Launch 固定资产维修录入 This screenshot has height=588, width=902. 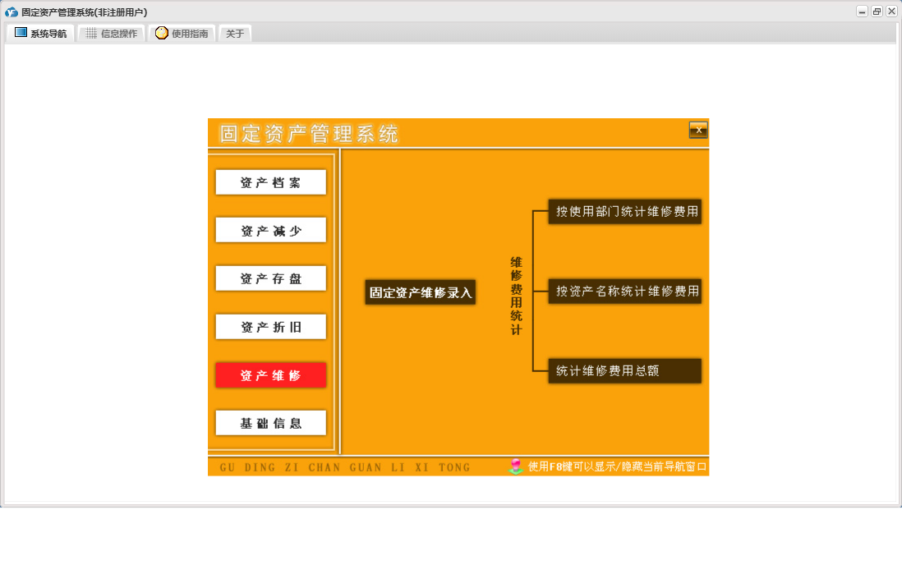421,292
